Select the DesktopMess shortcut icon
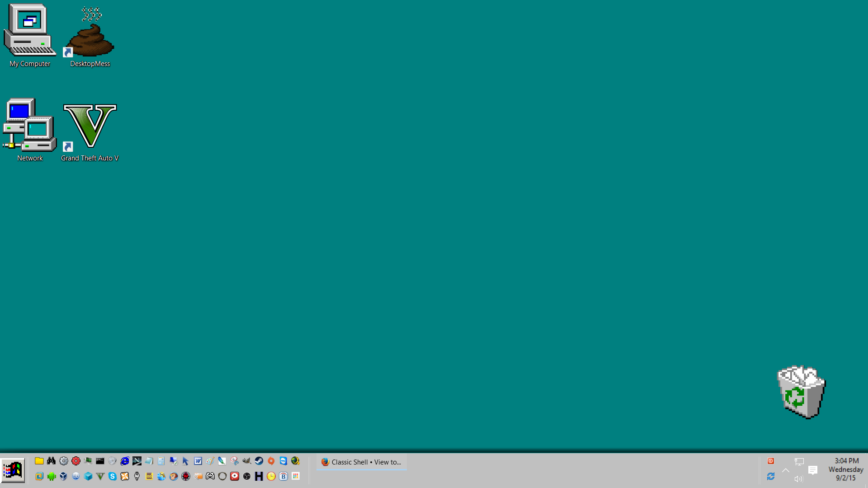 90,37
